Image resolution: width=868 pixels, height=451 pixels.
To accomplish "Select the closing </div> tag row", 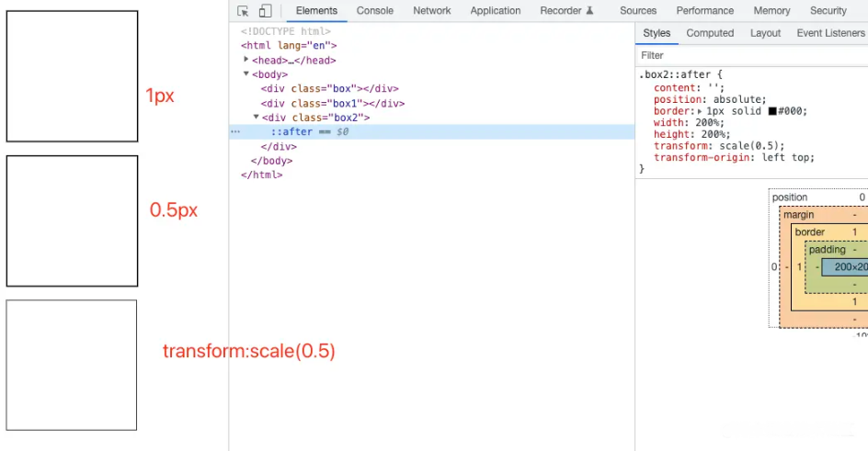I will pos(279,146).
